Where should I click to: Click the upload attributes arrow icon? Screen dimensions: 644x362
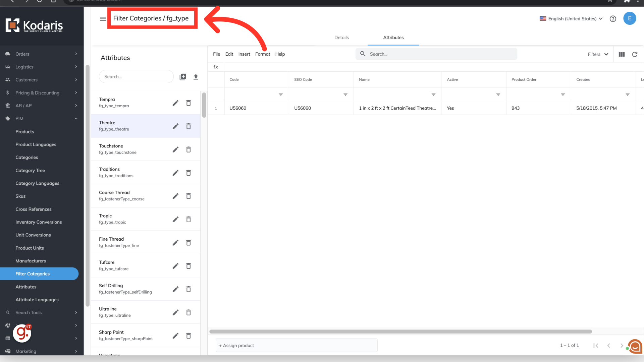click(x=196, y=77)
